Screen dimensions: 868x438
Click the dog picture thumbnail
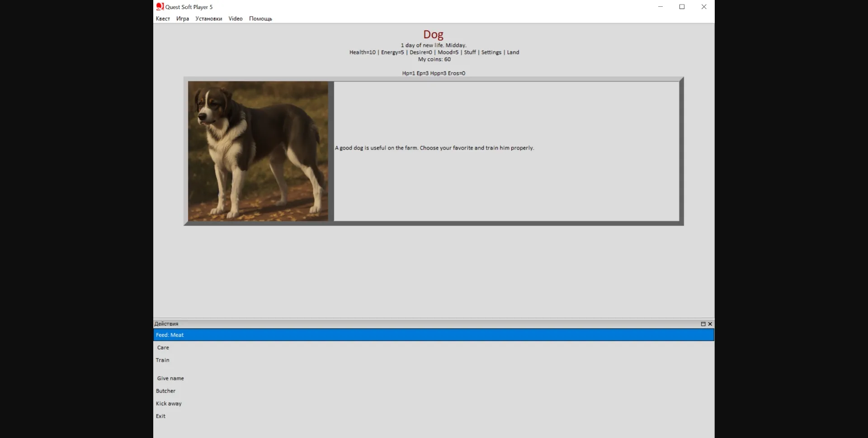(x=258, y=151)
